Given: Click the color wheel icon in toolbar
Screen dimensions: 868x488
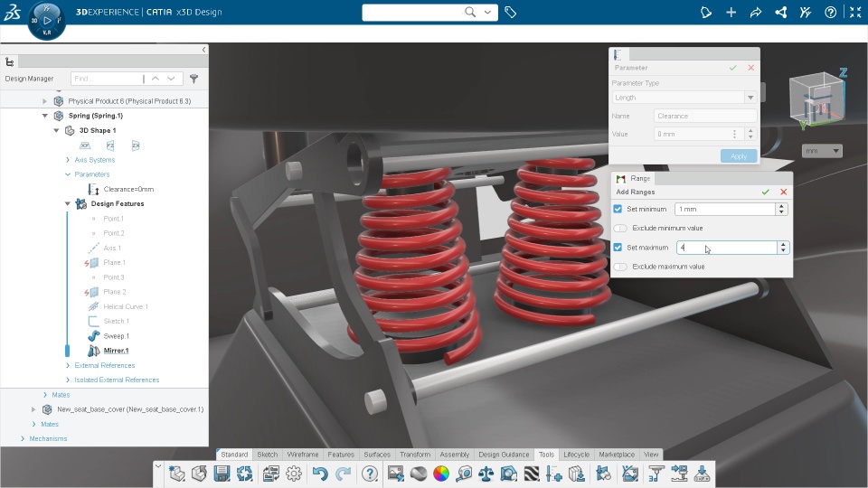Looking at the screenshot, I should pyautogui.click(x=441, y=474).
